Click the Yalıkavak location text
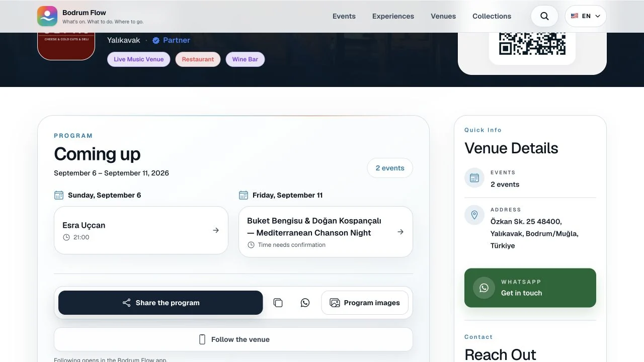 click(x=124, y=40)
